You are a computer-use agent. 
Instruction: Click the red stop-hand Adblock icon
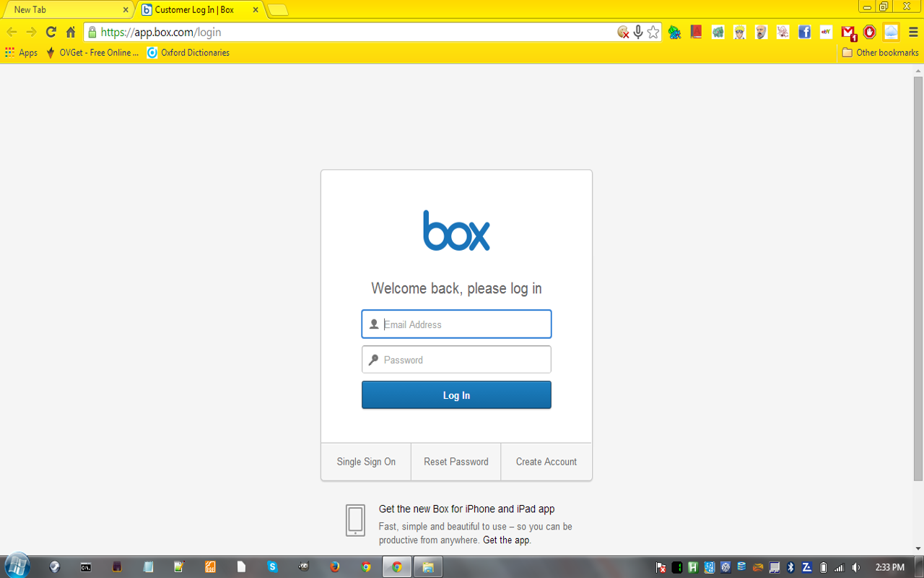(x=870, y=32)
